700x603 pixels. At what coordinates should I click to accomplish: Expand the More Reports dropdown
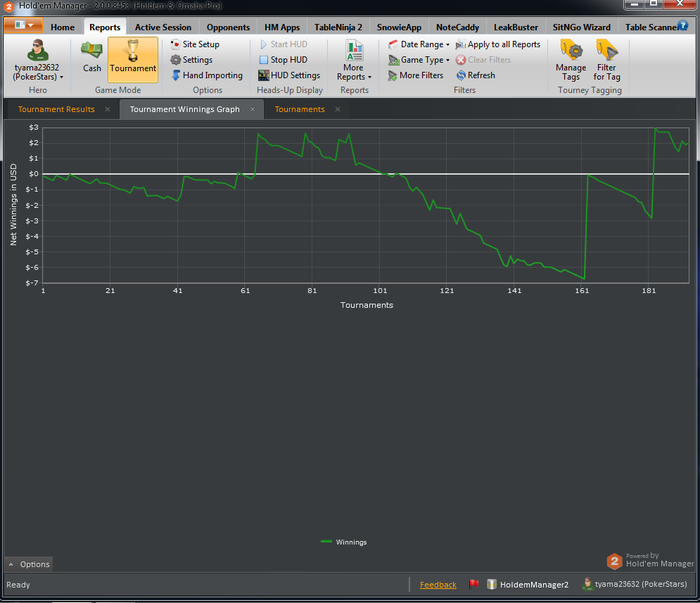pos(354,61)
